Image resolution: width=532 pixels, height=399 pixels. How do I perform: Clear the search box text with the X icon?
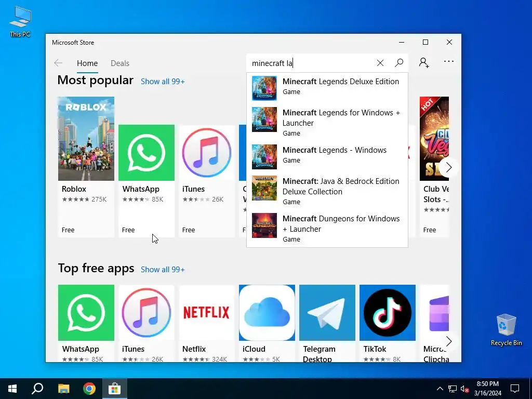click(x=380, y=63)
